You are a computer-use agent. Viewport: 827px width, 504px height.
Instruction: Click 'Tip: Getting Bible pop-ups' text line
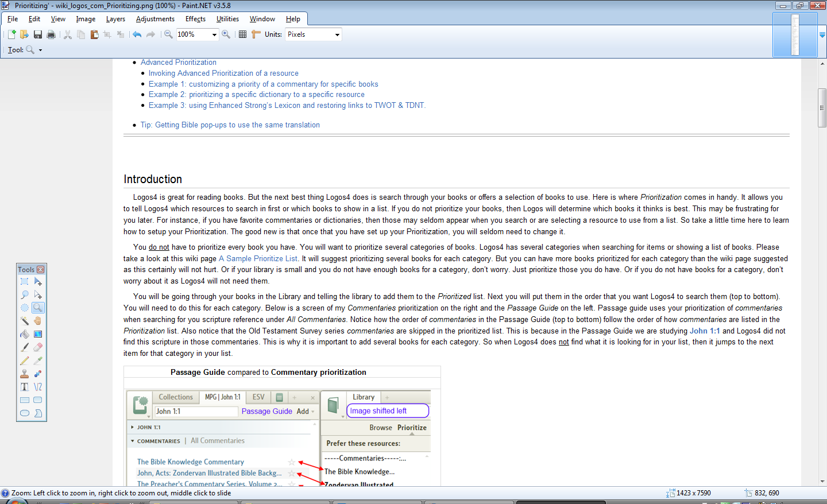pos(230,125)
